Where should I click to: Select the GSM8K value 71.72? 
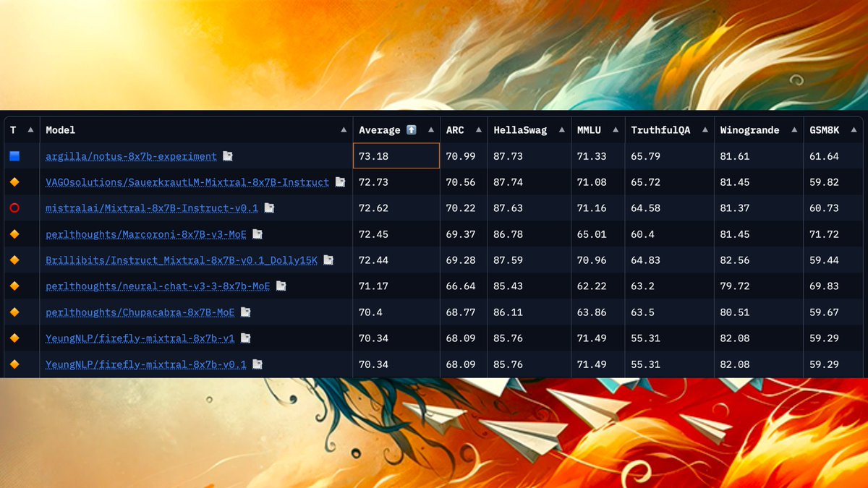tap(825, 234)
